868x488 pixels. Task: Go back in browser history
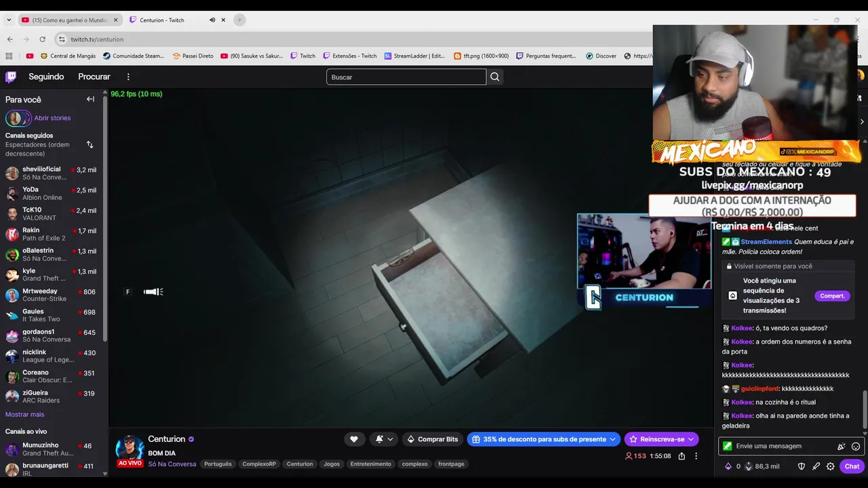tap(9, 39)
